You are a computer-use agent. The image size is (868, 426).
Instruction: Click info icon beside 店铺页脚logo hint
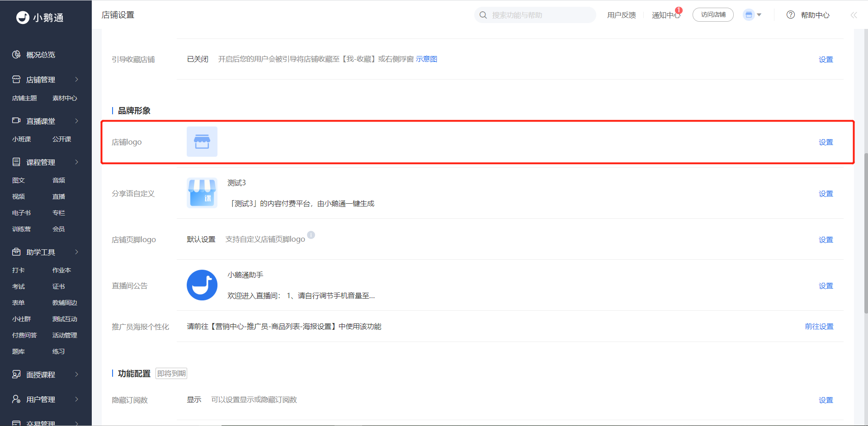coord(311,235)
